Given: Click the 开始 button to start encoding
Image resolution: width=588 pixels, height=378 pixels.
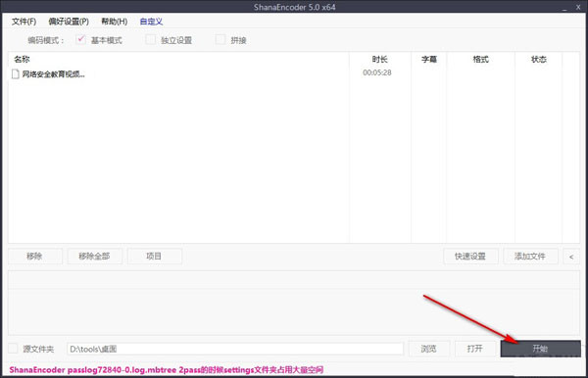Looking at the screenshot, I should click(x=540, y=349).
